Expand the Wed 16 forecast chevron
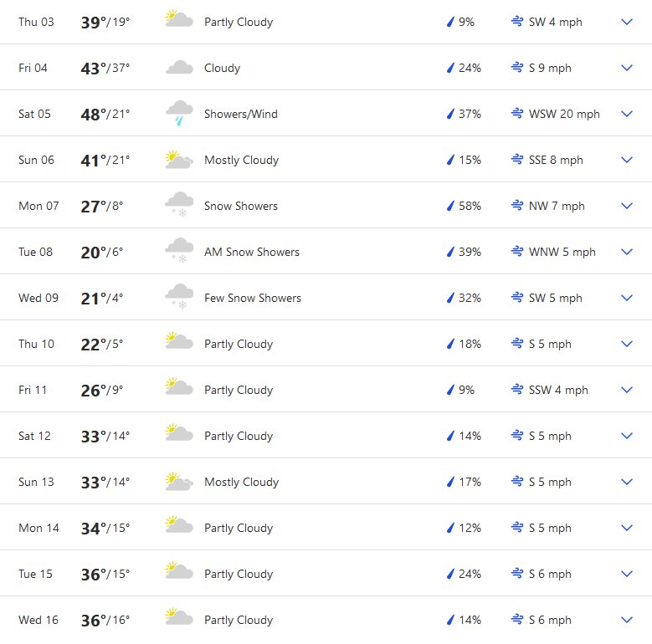This screenshot has height=644, width=652. (x=627, y=620)
